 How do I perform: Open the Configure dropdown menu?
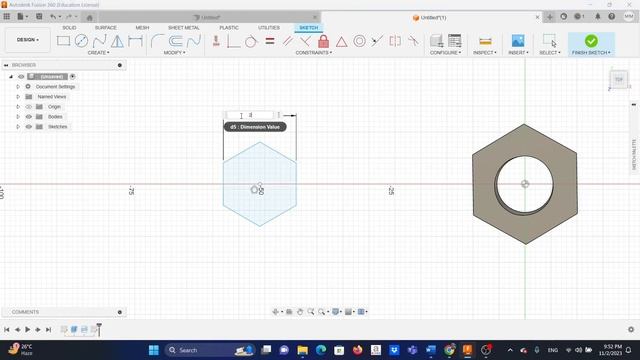445,53
